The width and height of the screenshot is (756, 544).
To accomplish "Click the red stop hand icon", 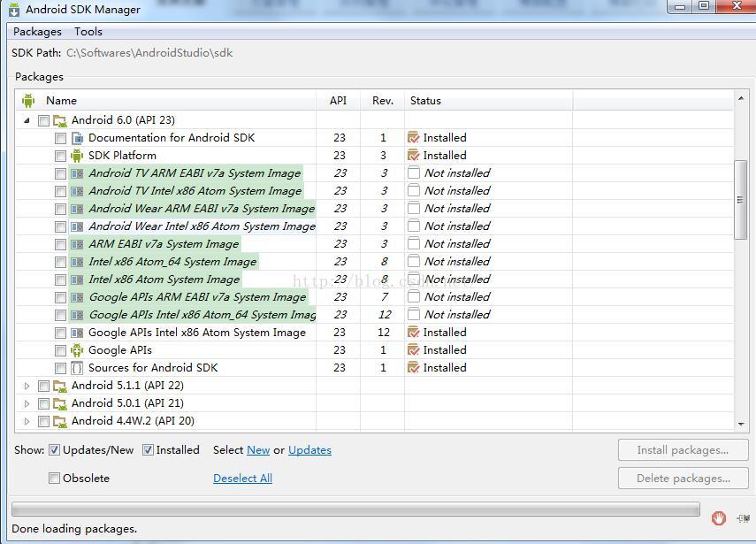I will (718, 519).
